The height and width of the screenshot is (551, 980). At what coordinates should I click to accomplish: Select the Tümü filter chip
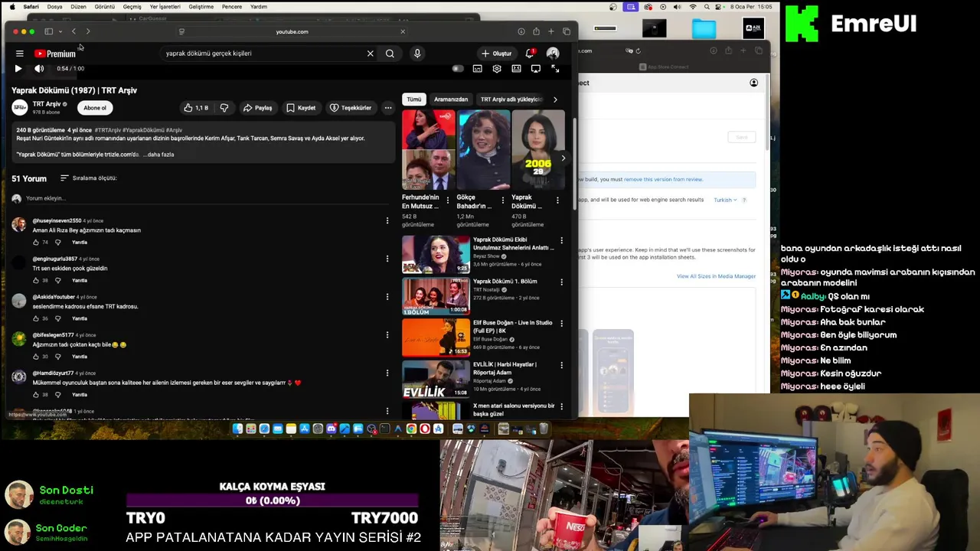coord(414,99)
